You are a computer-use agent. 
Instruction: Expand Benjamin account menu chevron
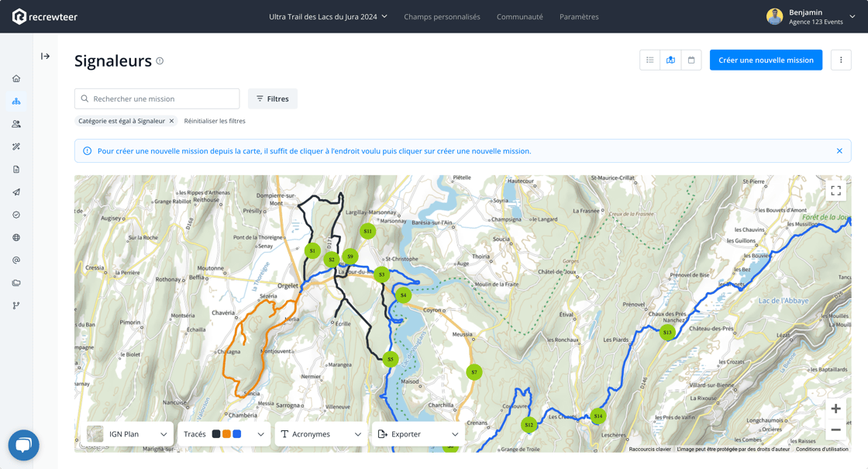[852, 16]
